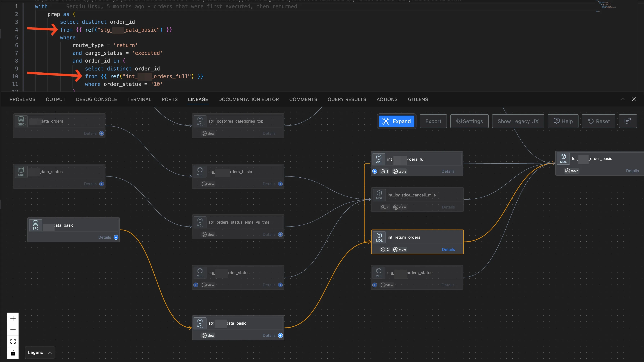The height and width of the screenshot is (362, 644).
Task: Select the stg_orders_status_elma_vs_tms node label
Action: click(x=239, y=222)
